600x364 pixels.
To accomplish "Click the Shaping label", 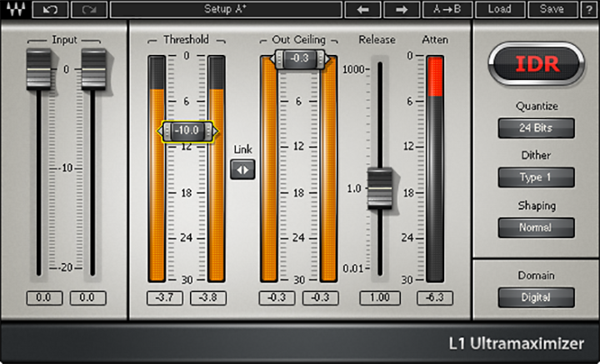I will tap(537, 206).
